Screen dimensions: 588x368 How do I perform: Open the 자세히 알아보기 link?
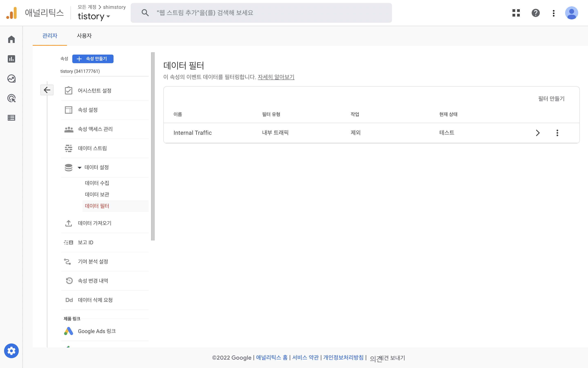pyautogui.click(x=276, y=77)
